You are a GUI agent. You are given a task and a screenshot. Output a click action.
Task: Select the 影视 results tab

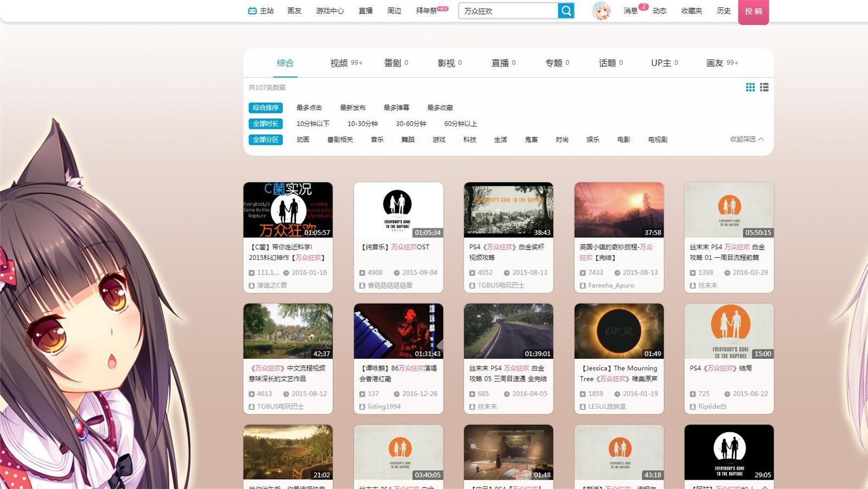click(450, 63)
